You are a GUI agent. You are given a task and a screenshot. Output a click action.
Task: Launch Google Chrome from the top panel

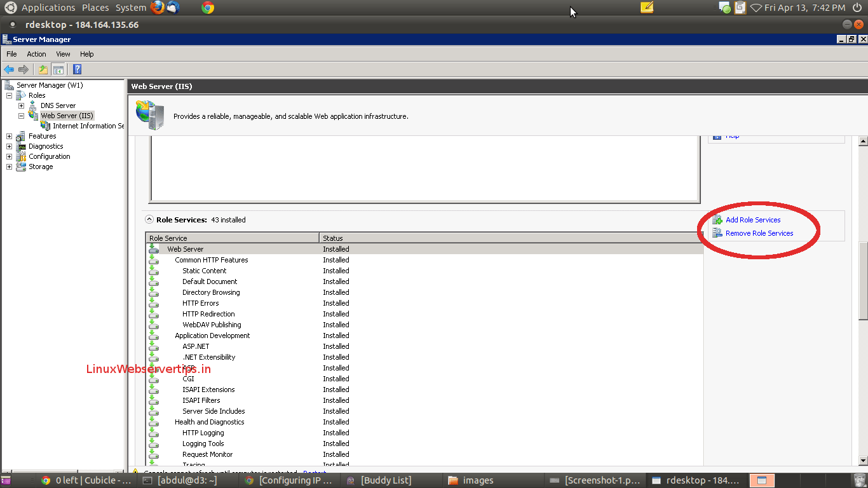tap(207, 8)
